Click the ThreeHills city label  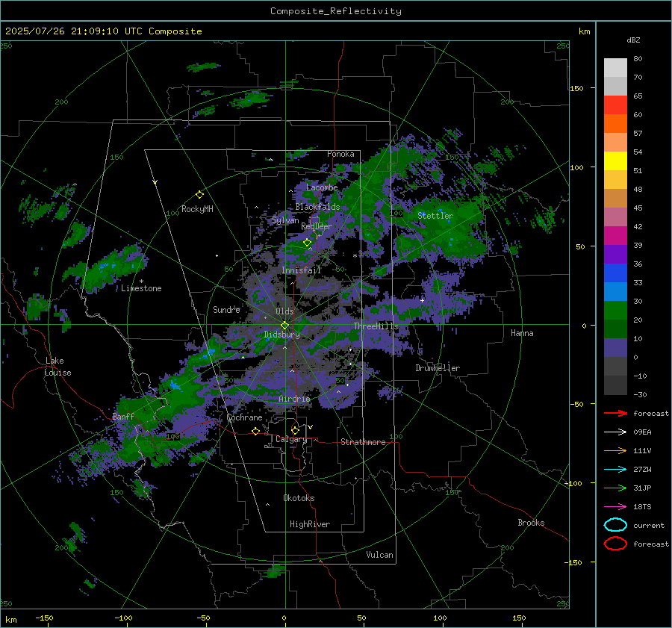(376, 326)
